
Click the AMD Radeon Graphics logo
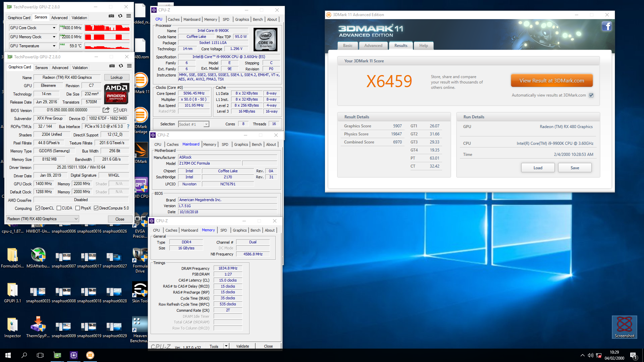pos(116,93)
